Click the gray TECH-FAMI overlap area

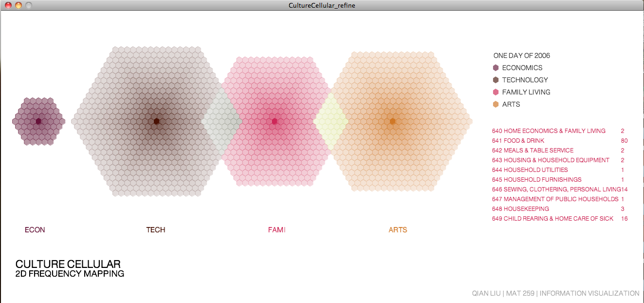click(221, 121)
